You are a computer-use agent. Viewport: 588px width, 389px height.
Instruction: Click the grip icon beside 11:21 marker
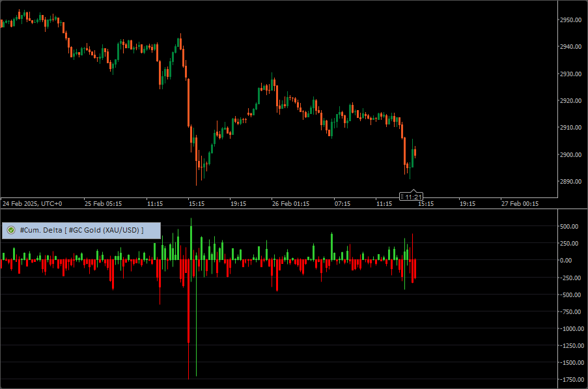tap(403, 197)
